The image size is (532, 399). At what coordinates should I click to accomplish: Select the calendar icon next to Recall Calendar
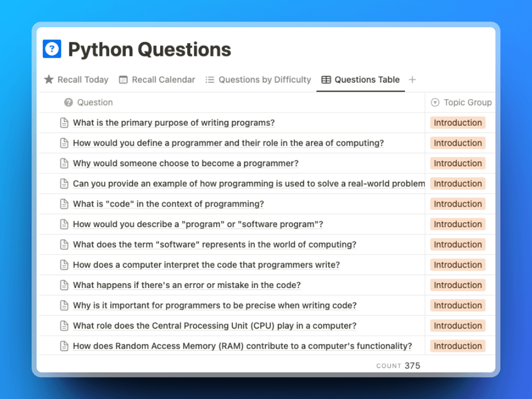coord(122,79)
